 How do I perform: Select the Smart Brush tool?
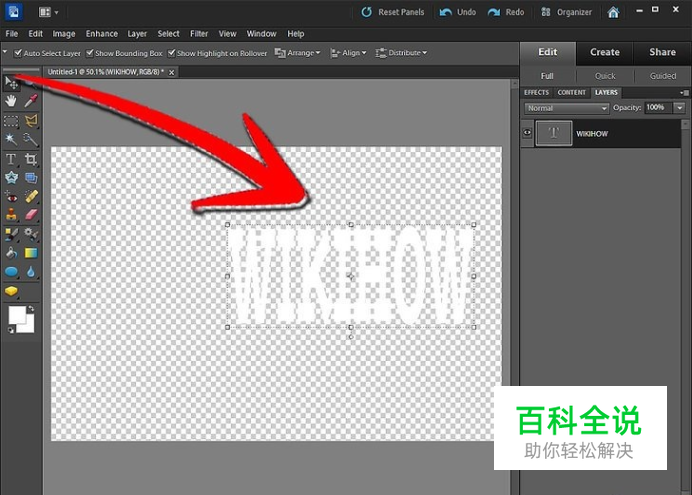(30, 234)
